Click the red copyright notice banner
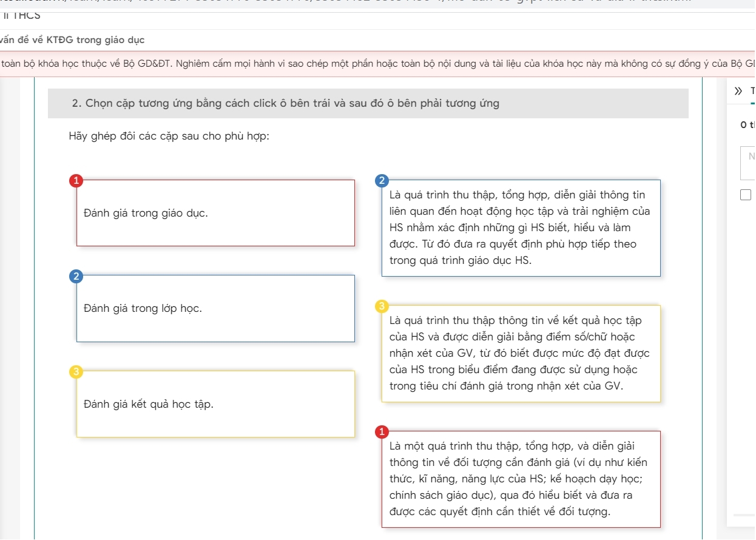 click(x=376, y=64)
